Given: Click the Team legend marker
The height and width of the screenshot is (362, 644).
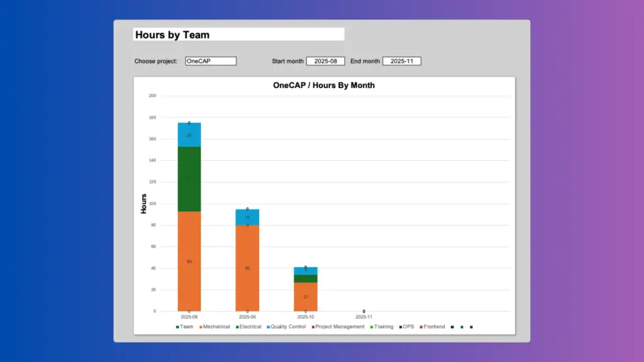Looking at the screenshot, I should [x=179, y=327].
